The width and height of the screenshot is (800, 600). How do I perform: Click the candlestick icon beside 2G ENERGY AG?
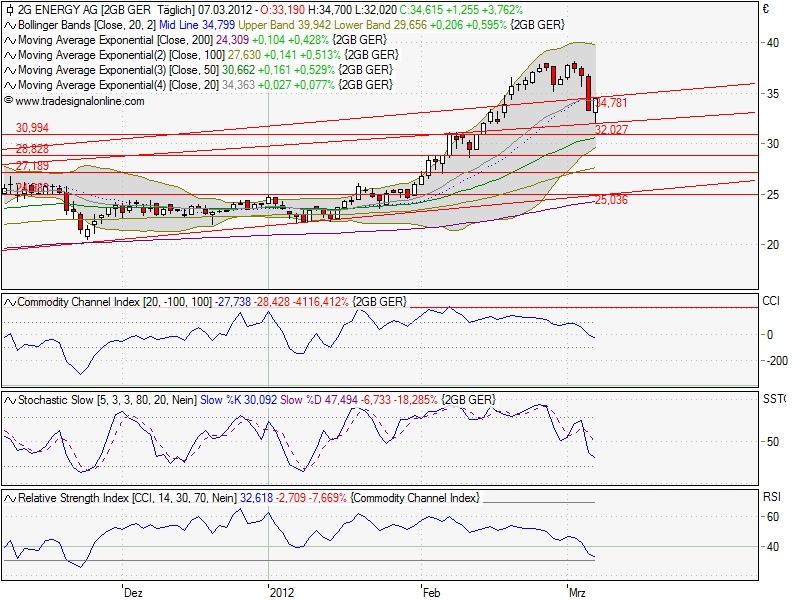[10, 9]
